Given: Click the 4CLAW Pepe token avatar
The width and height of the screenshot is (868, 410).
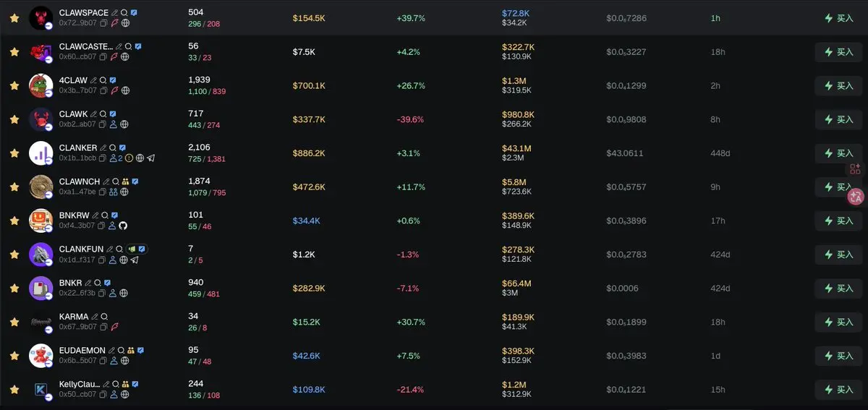Looking at the screenshot, I should (41, 85).
